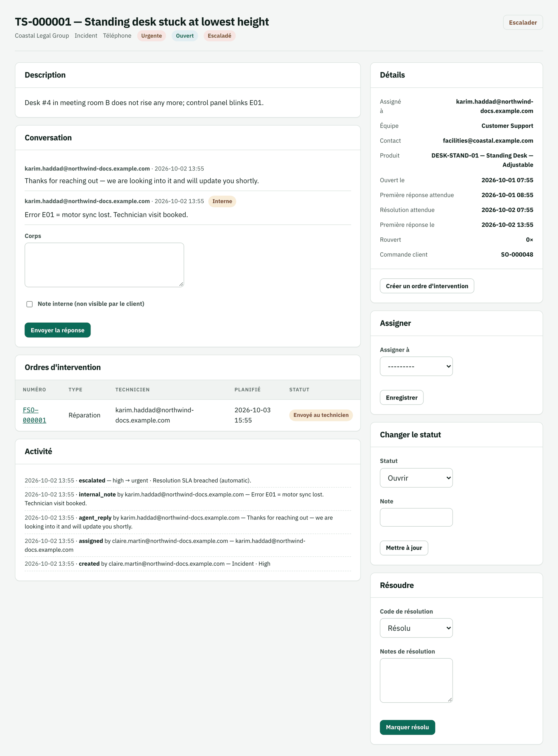Open the Statut dropdown showing Ouvrir
Viewport: 558px width, 756px height.
416,477
